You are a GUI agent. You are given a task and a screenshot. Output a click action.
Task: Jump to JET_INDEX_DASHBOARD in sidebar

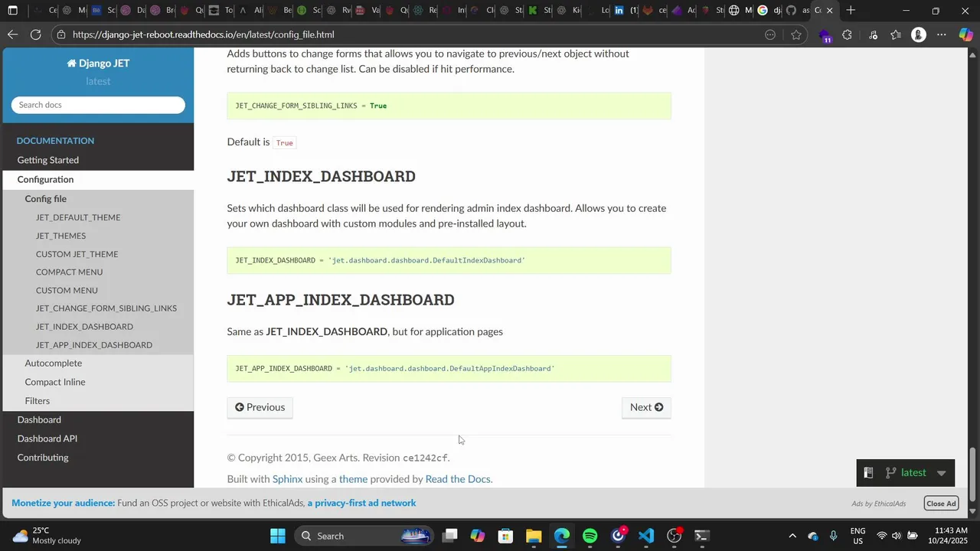84,327
